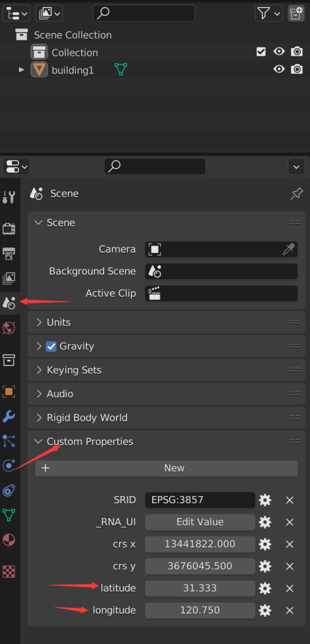Screen dimensions: 310x644
Task: Uncheck Collection exclude-from-view-layer checkbox
Action: (x=261, y=52)
